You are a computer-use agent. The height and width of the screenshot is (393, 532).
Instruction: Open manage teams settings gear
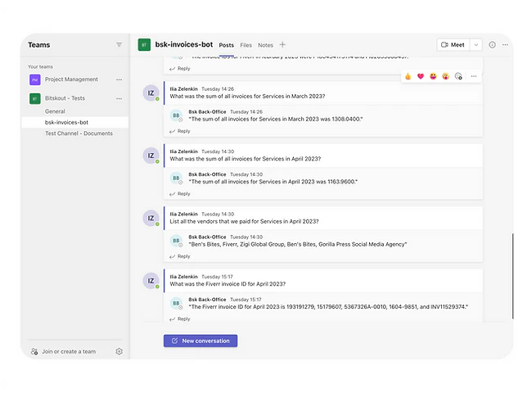click(119, 351)
